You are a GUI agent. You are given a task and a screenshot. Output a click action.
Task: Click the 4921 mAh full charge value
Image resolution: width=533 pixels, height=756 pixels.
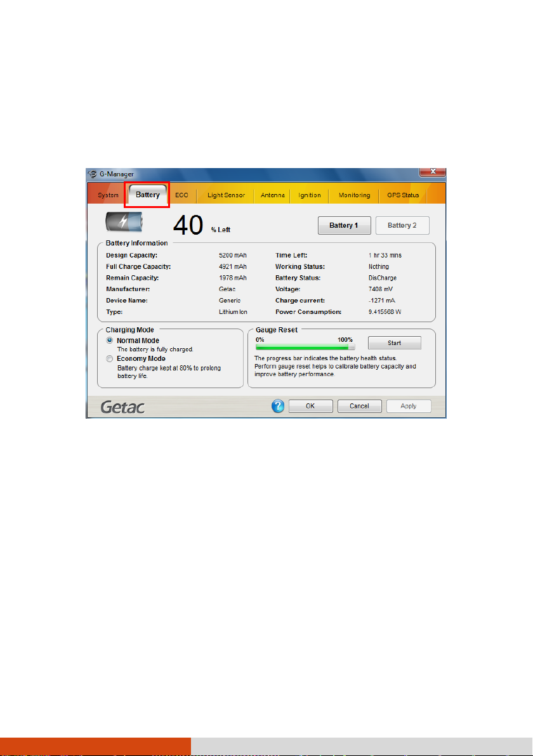233,266
